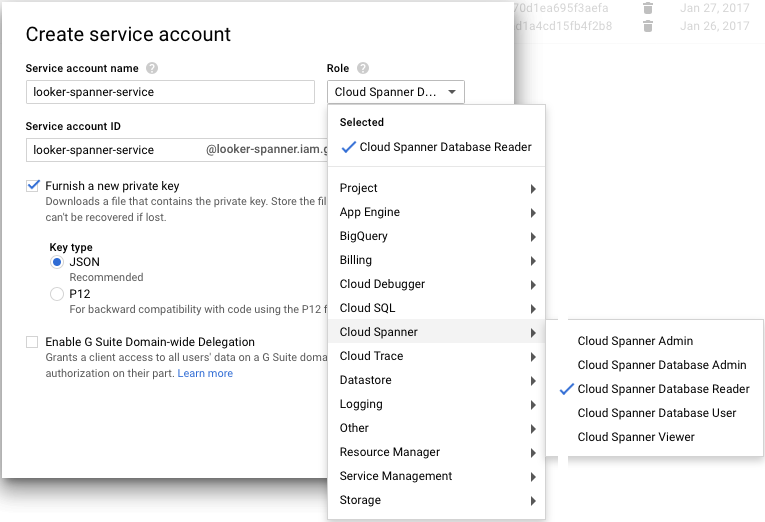
Task: Enable G Suite Domain-wide Delegation checkbox
Action: 33,342
